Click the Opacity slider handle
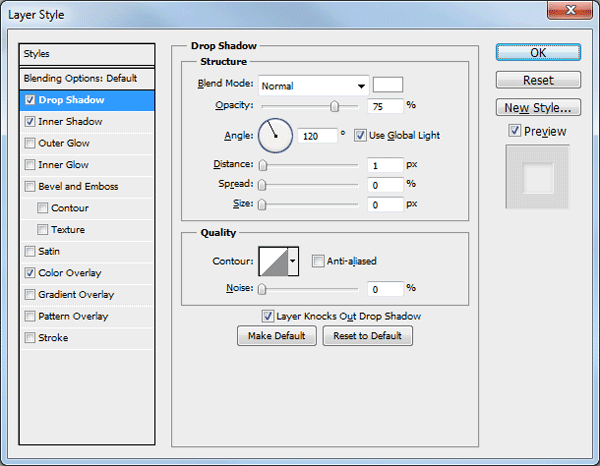Viewport: 600px width, 466px height. click(334, 106)
